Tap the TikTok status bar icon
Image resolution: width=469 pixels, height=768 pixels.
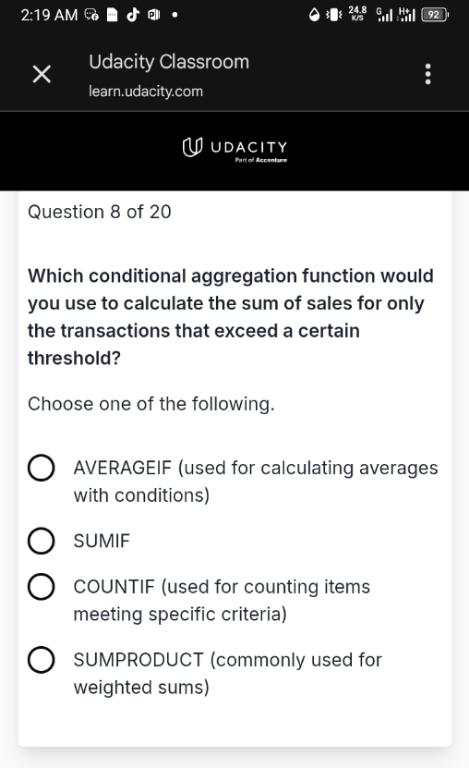tap(133, 15)
